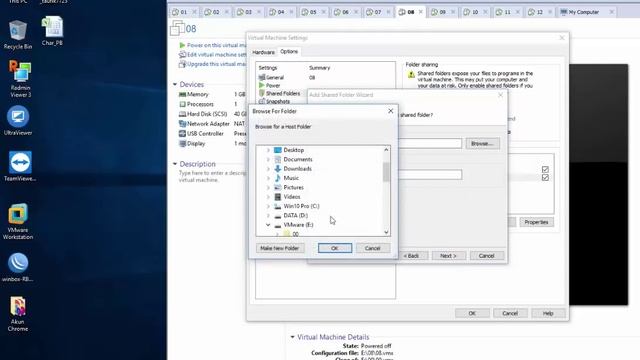The width and height of the screenshot is (640, 360).
Task: Toggle the lower checkbox in the wizard's folder list
Action: 545,178
